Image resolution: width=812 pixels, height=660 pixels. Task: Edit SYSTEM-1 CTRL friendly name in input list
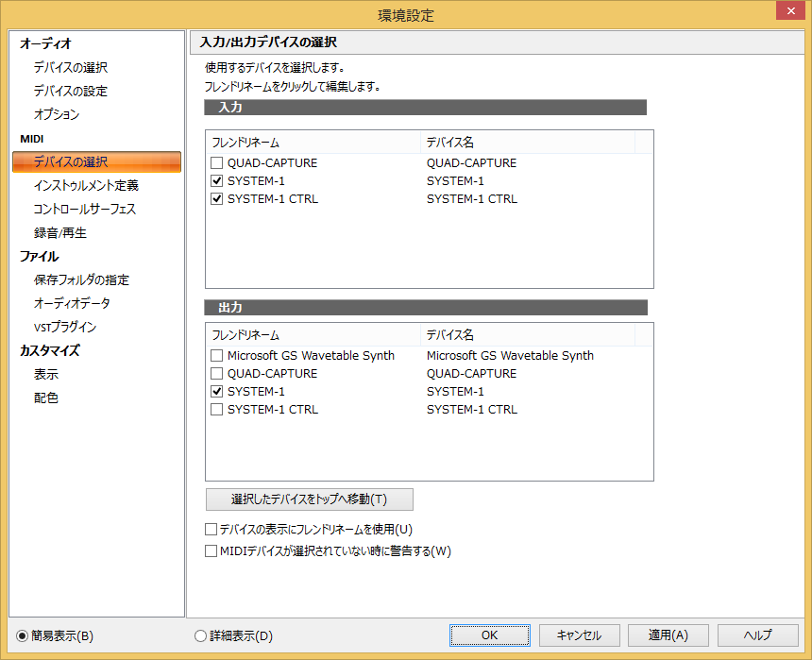click(273, 199)
